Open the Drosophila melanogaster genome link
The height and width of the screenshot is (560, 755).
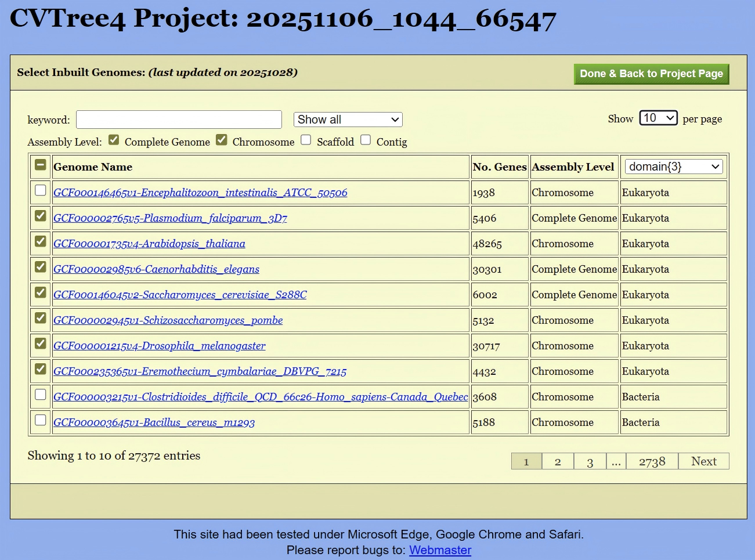tap(159, 345)
